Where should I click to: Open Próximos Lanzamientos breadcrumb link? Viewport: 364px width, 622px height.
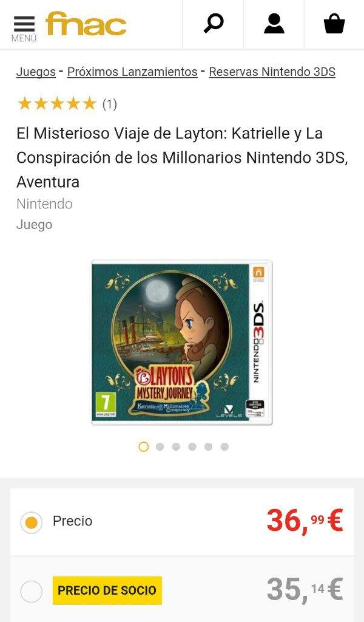click(x=132, y=72)
